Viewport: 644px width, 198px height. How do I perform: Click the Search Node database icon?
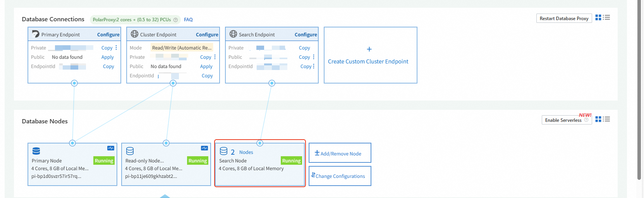pos(223,151)
